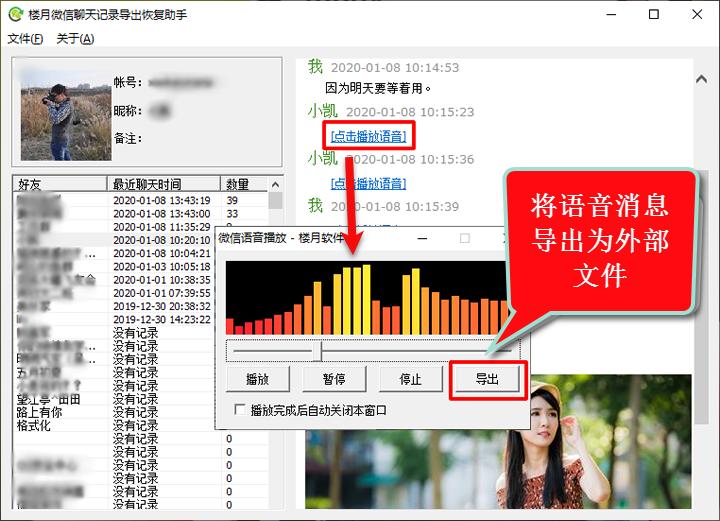Viewport: 720px width, 521px height.
Task: Select friend 格式化 in list
Action: pyautogui.click(x=34, y=426)
